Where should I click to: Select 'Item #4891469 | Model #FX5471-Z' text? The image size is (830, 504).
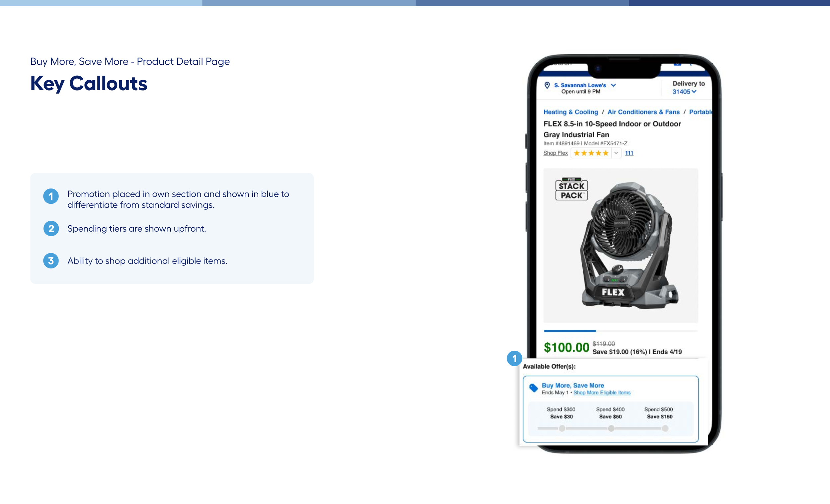click(x=585, y=143)
